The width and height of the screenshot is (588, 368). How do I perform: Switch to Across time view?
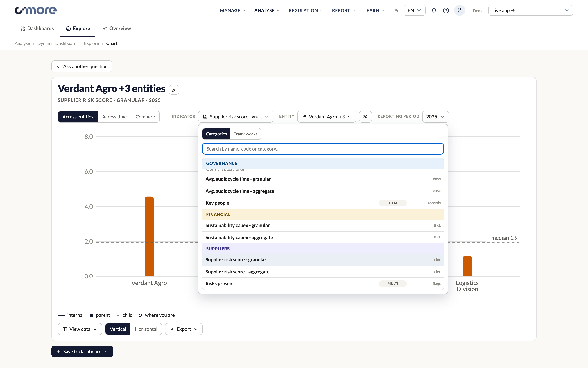click(x=114, y=117)
